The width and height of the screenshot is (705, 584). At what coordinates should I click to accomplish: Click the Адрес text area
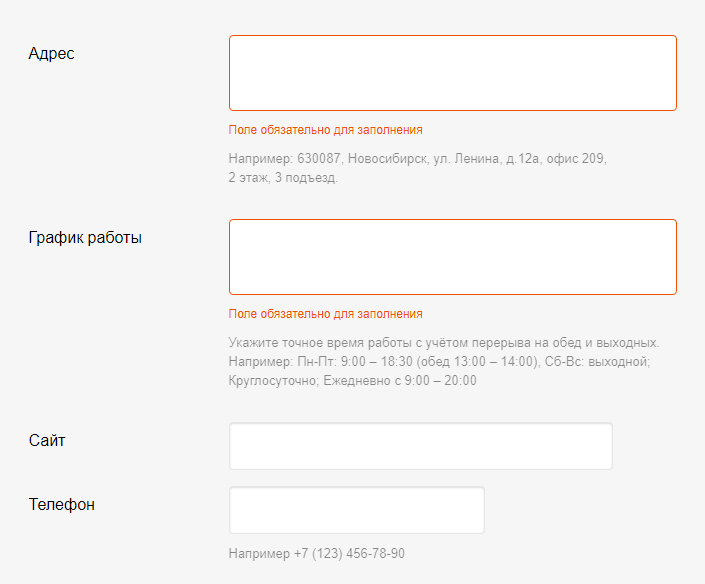pos(452,73)
